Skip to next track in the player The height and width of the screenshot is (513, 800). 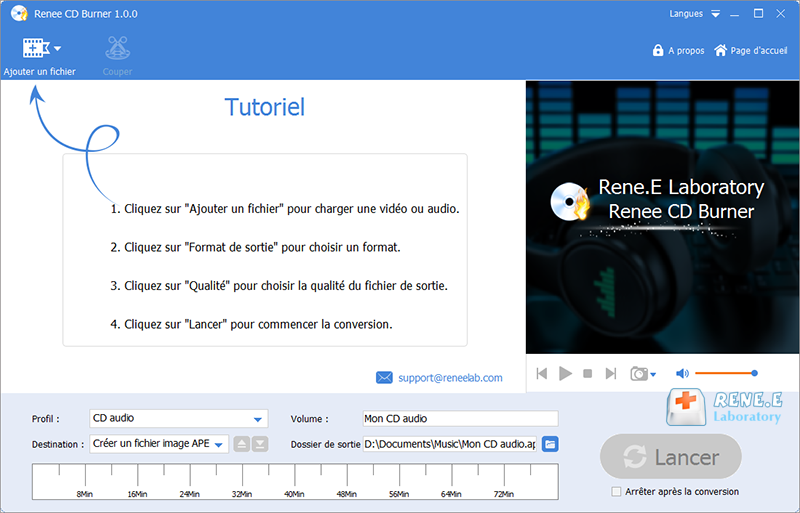click(611, 374)
